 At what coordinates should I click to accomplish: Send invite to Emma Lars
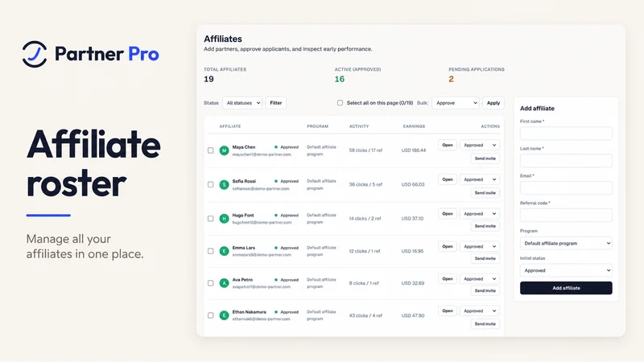click(485, 258)
